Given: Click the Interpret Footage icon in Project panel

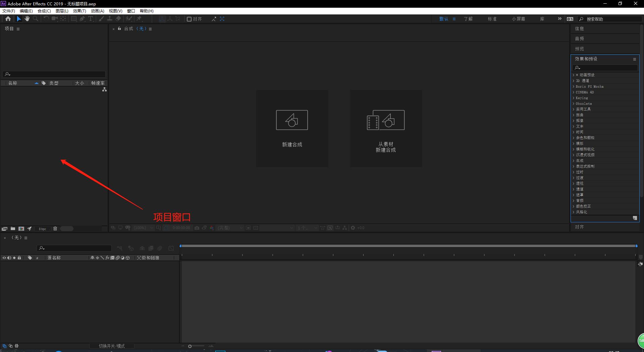Looking at the screenshot, I should pos(4,229).
